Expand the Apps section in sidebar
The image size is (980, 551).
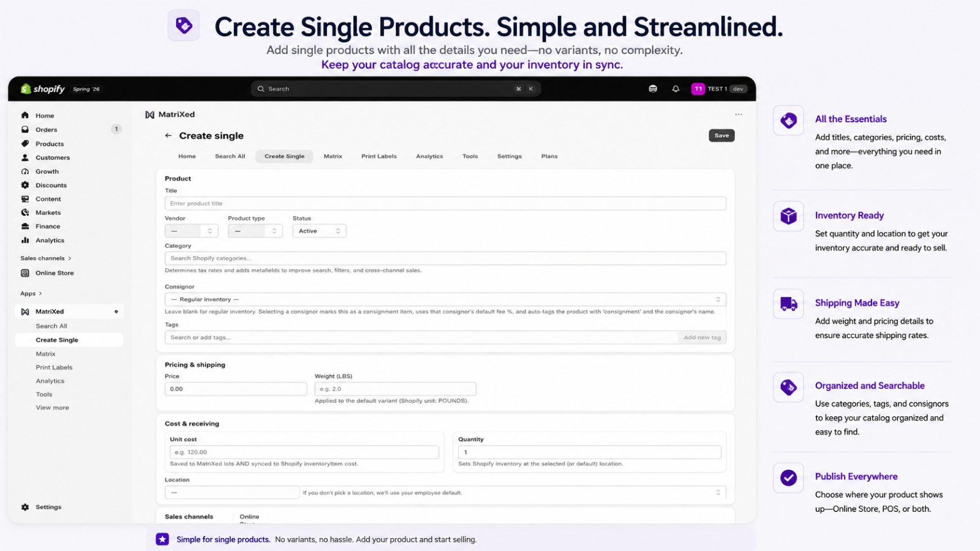click(31, 294)
